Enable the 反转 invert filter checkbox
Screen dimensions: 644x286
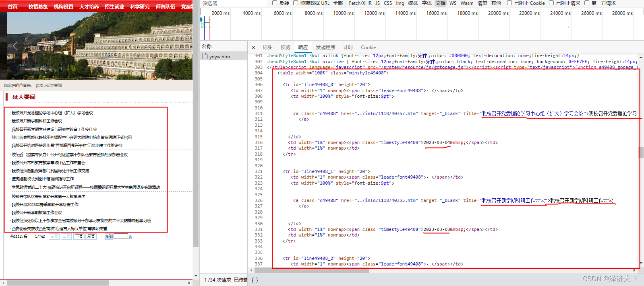pyautogui.click(x=275, y=3)
